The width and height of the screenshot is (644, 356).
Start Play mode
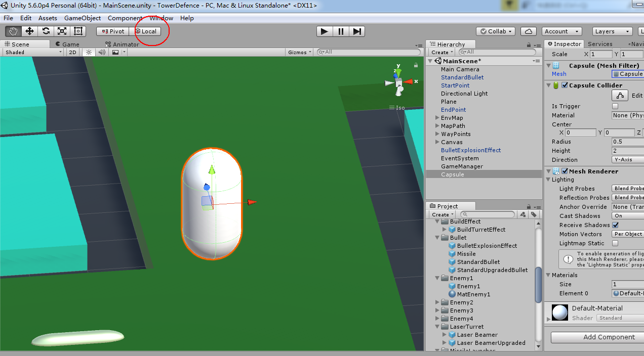click(x=325, y=31)
